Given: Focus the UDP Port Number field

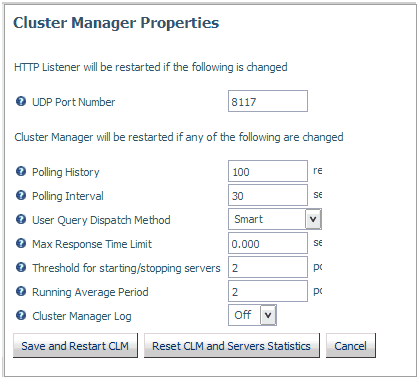Looking at the screenshot, I should point(268,101).
